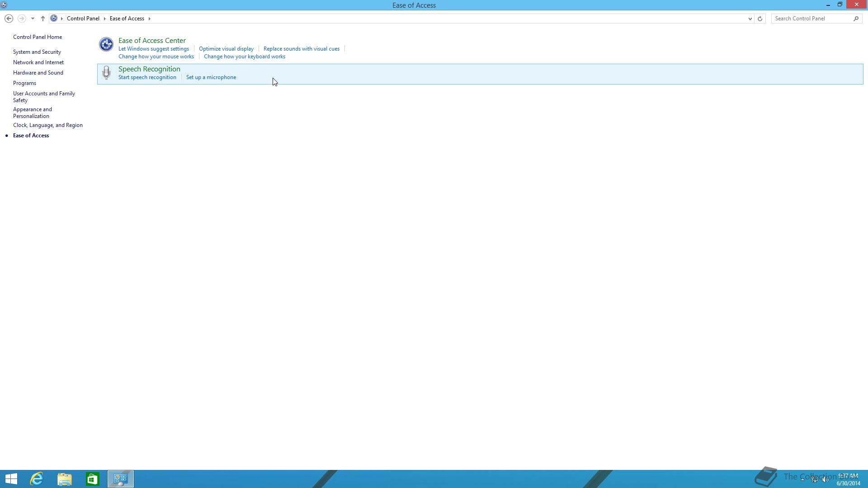Open Set up a microphone link
868x488 pixels.
(211, 77)
